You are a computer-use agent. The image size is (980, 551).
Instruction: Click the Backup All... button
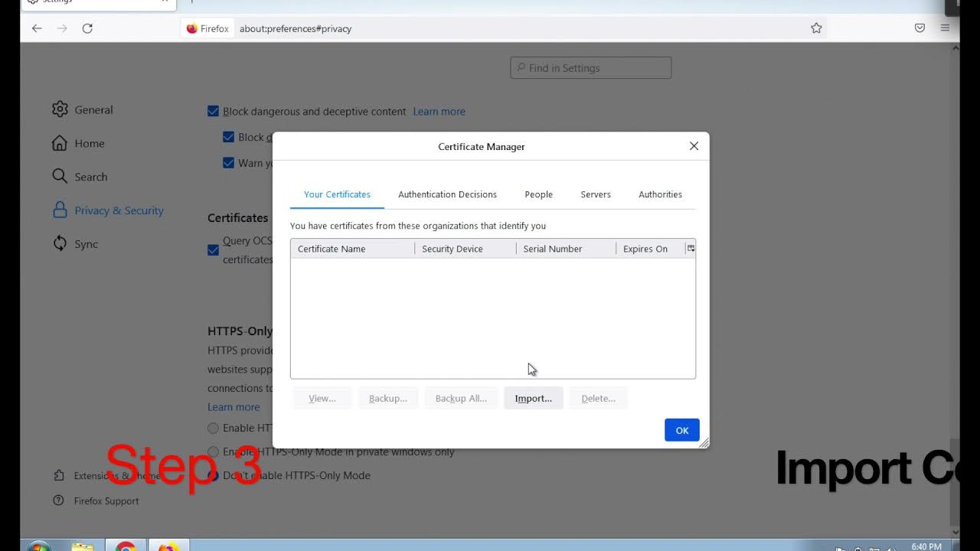click(x=461, y=398)
